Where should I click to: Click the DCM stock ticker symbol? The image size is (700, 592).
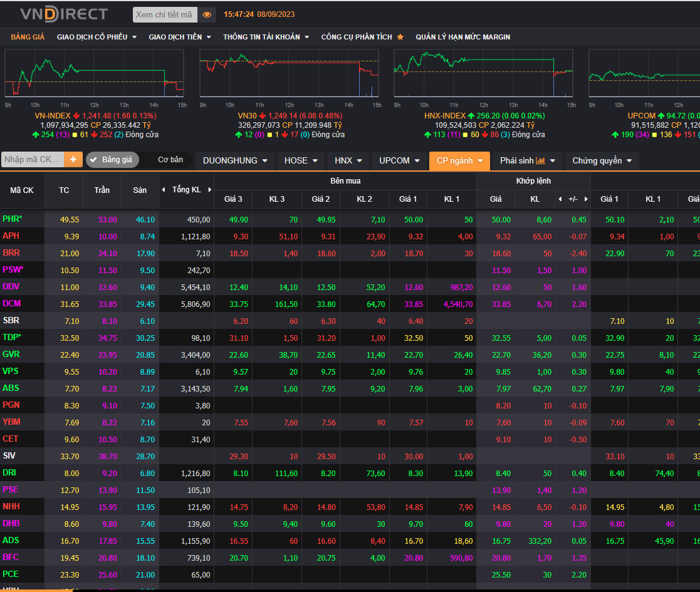click(x=11, y=304)
